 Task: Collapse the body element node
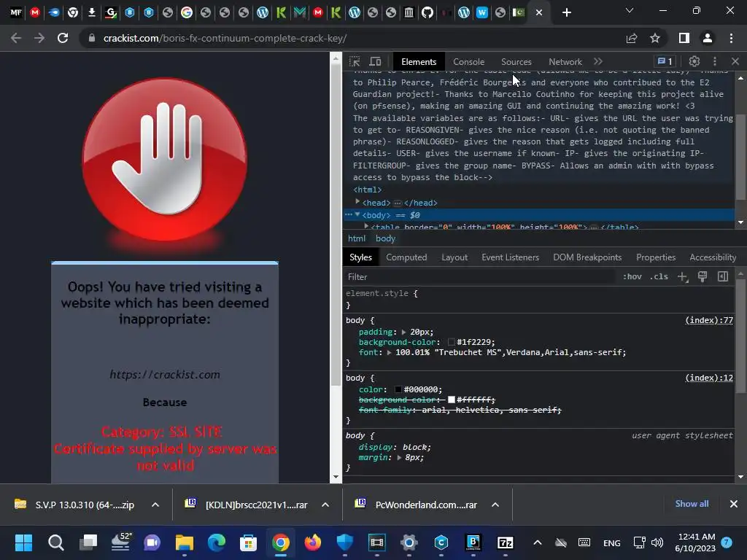point(357,215)
